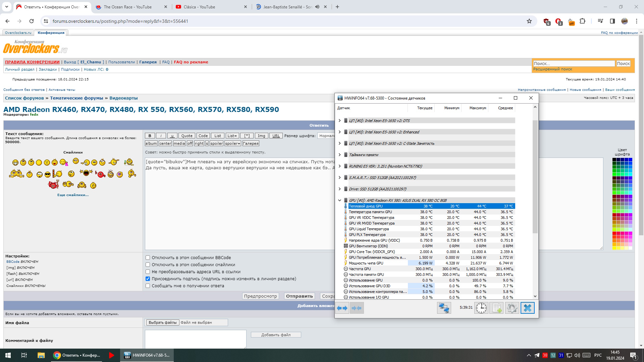Collapse the GPU AMD Radeon RX 580 section
Image resolution: width=644 pixels, height=362 pixels.
coord(339,200)
